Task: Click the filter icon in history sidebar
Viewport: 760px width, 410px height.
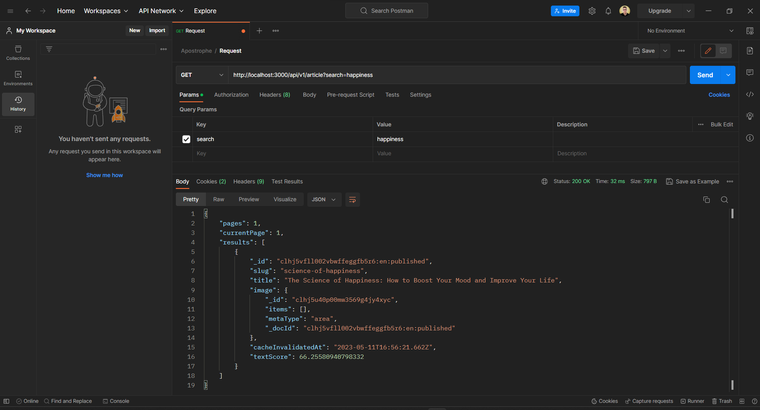Action: pos(49,49)
